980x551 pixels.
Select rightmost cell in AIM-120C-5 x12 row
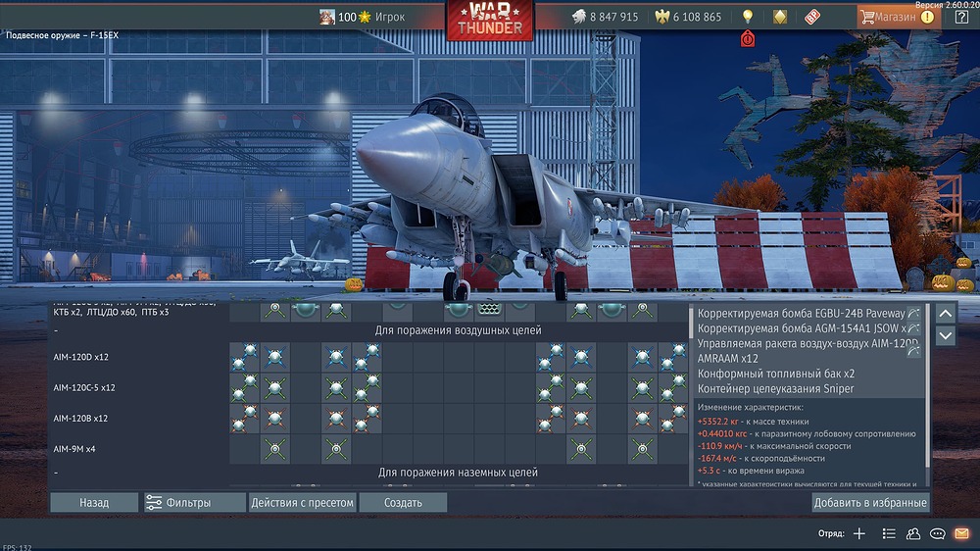click(x=672, y=388)
